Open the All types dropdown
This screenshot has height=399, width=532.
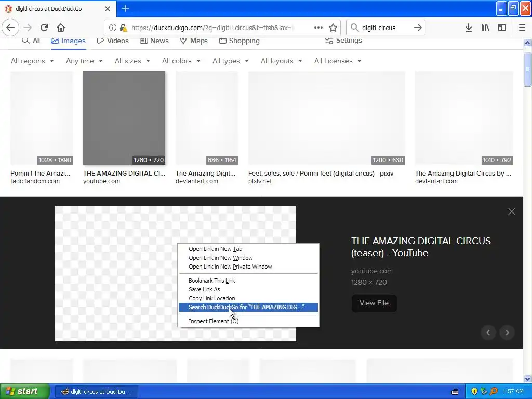230,61
